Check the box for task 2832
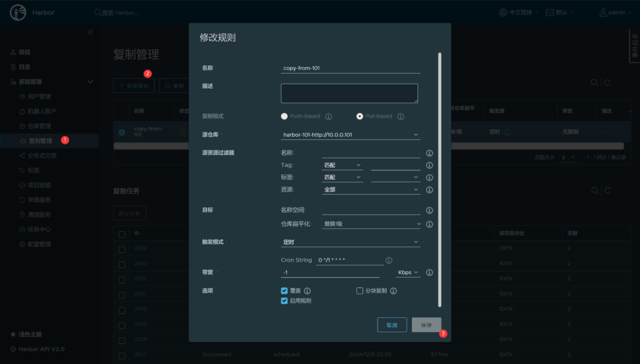 pyautogui.click(x=122, y=280)
